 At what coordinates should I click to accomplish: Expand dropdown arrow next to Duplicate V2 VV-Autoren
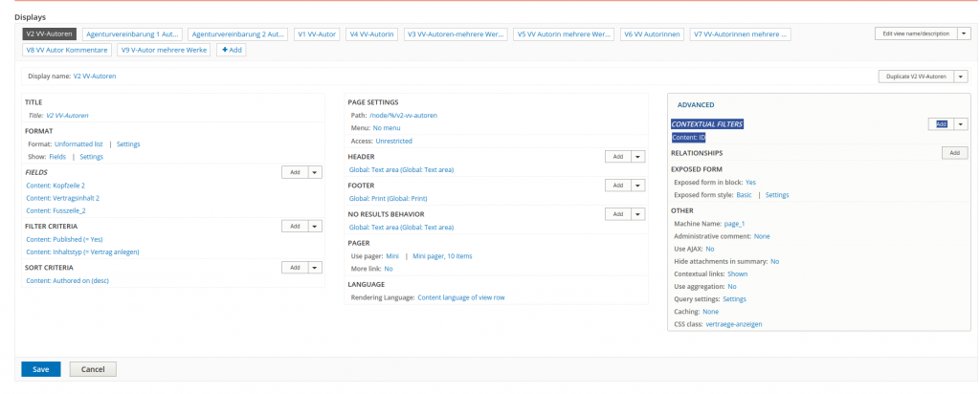(x=960, y=77)
